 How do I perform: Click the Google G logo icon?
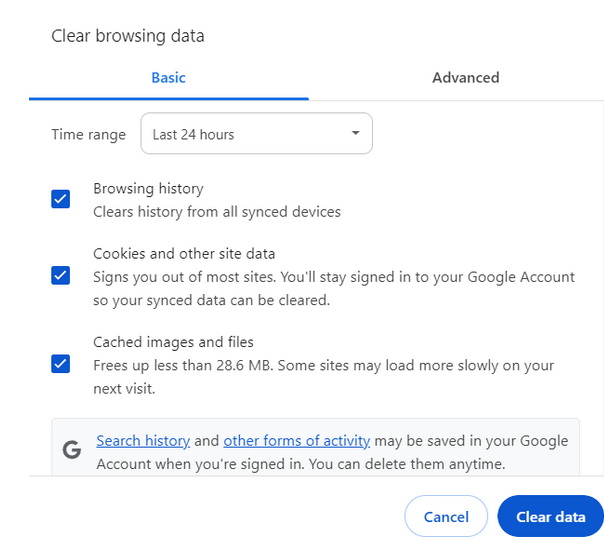point(72,450)
